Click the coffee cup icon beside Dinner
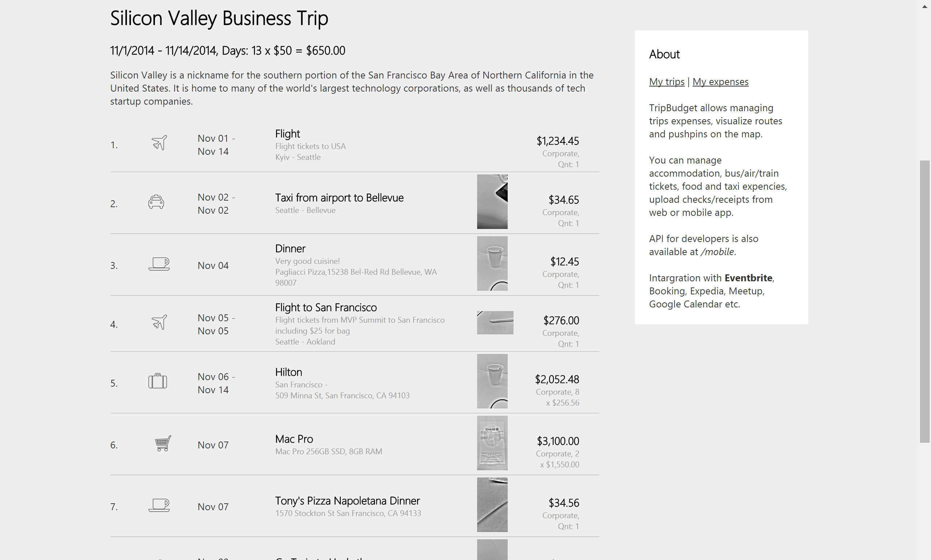The image size is (931, 560). (159, 264)
